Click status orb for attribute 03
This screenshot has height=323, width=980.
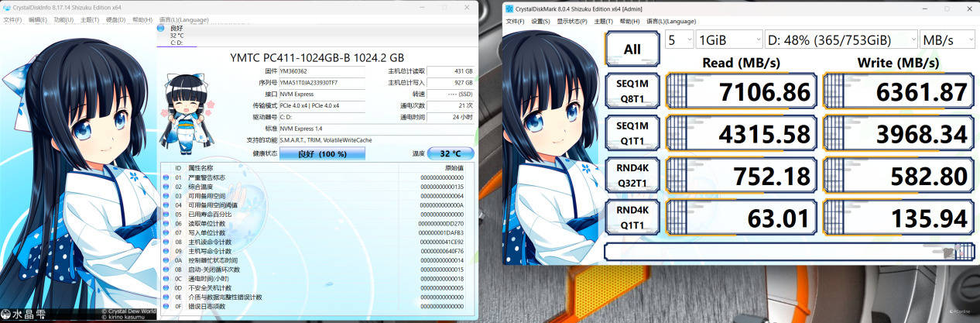tap(165, 196)
